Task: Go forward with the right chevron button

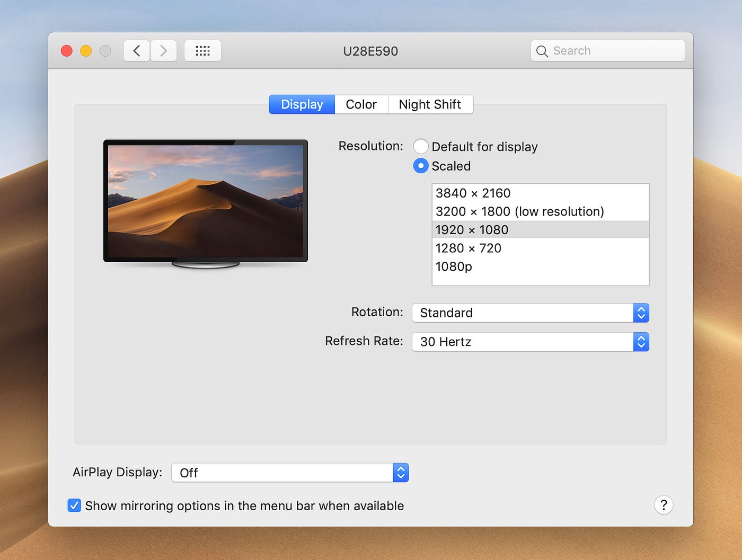Action: tap(164, 51)
